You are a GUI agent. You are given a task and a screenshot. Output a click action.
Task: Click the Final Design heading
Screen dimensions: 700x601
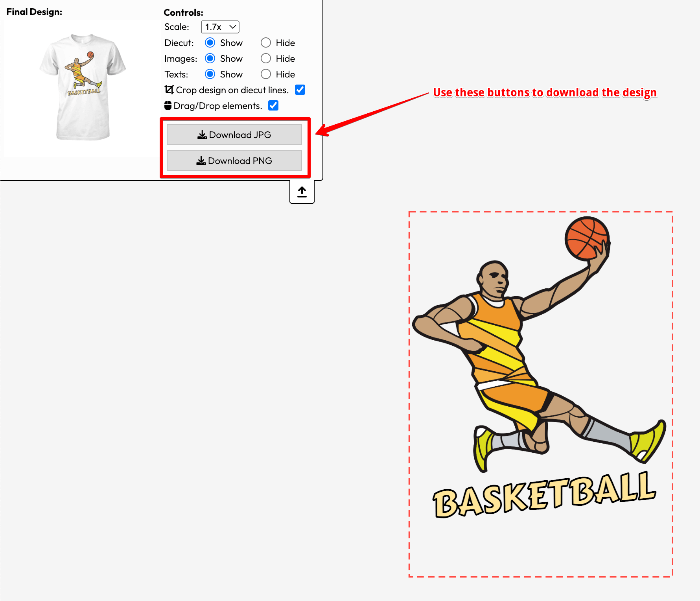pos(34,12)
